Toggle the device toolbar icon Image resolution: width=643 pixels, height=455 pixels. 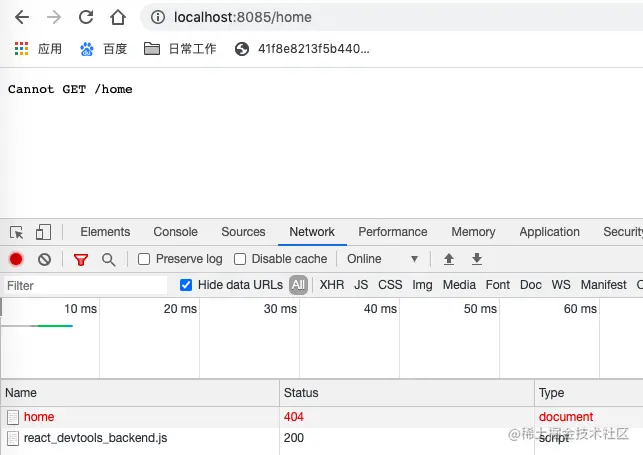[43, 232]
